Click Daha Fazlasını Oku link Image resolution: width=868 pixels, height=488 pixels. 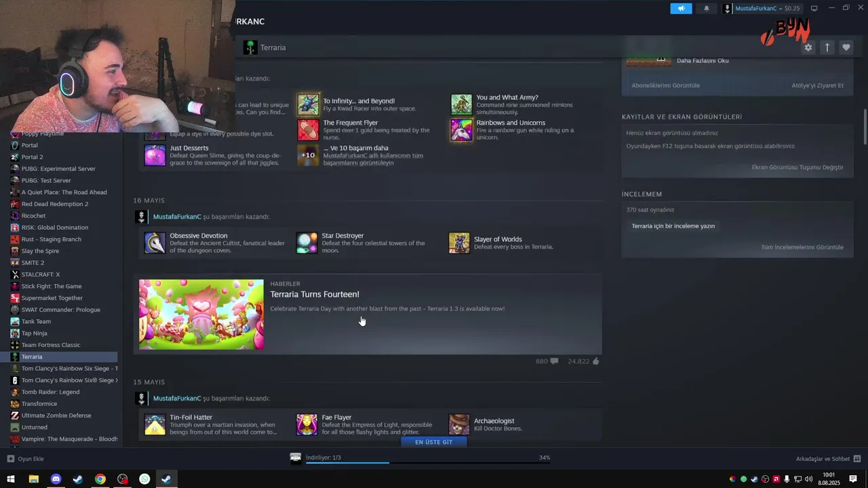coord(703,60)
